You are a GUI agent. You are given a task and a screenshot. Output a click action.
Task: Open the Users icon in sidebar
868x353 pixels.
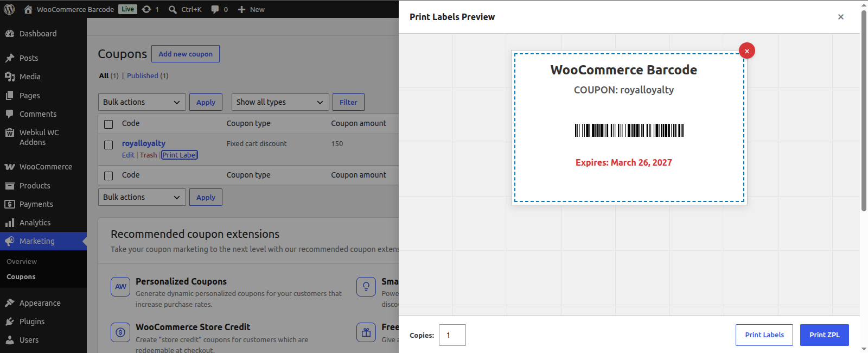point(10,340)
